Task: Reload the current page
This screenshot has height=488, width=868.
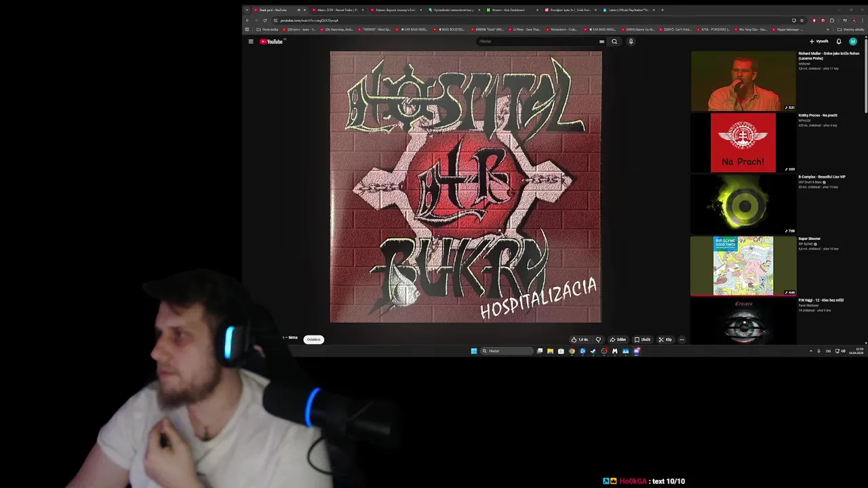Action: tap(265, 20)
